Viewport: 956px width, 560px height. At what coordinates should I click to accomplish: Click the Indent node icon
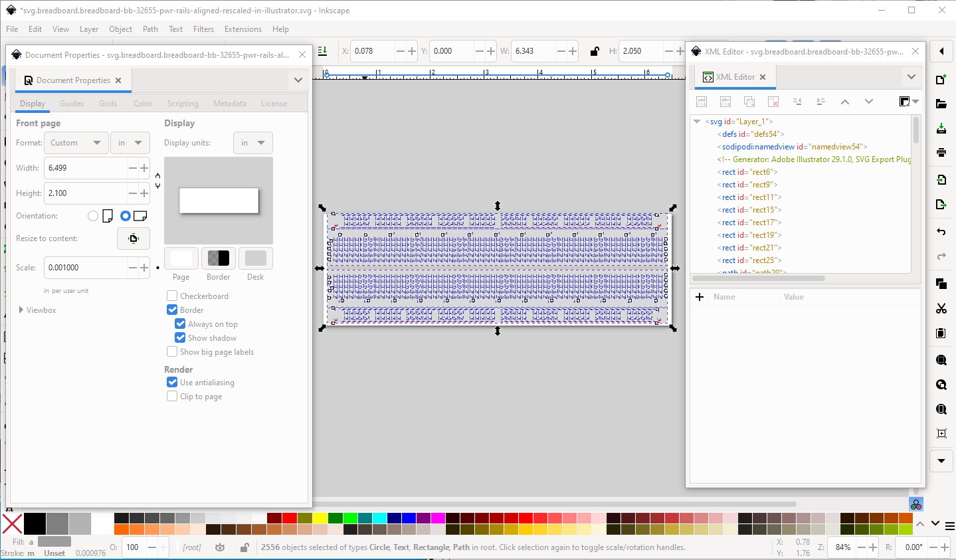(x=821, y=102)
